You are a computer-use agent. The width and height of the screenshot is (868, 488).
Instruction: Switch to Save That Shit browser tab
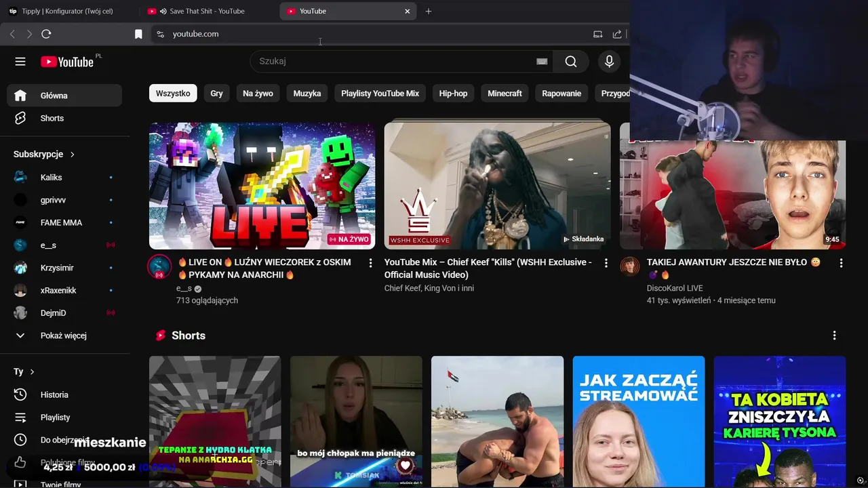click(208, 11)
